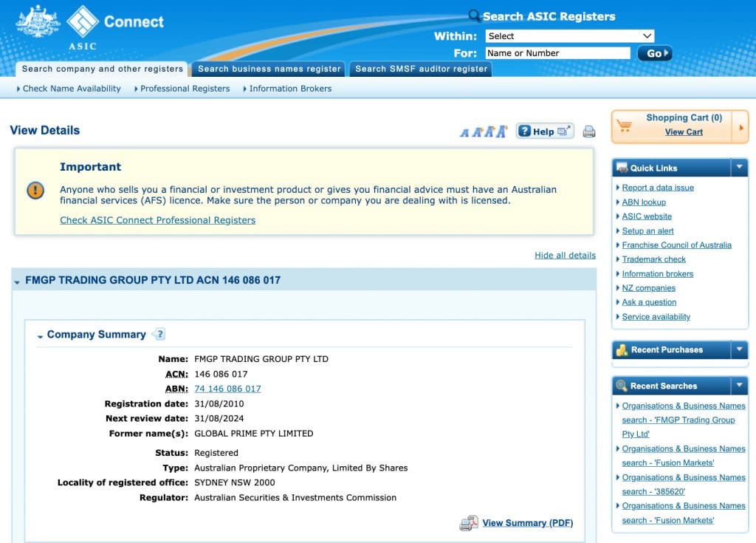Viewport: 756px width, 543px height.
Task: Select the largest font size icon
Action: click(x=502, y=132)
